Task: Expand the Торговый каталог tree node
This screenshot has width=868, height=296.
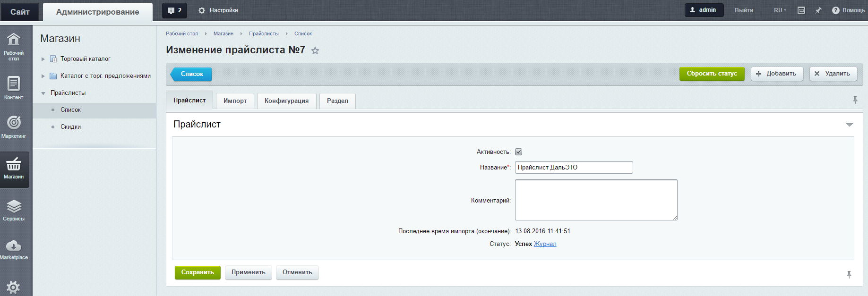Action: click(x=43, y=59)
